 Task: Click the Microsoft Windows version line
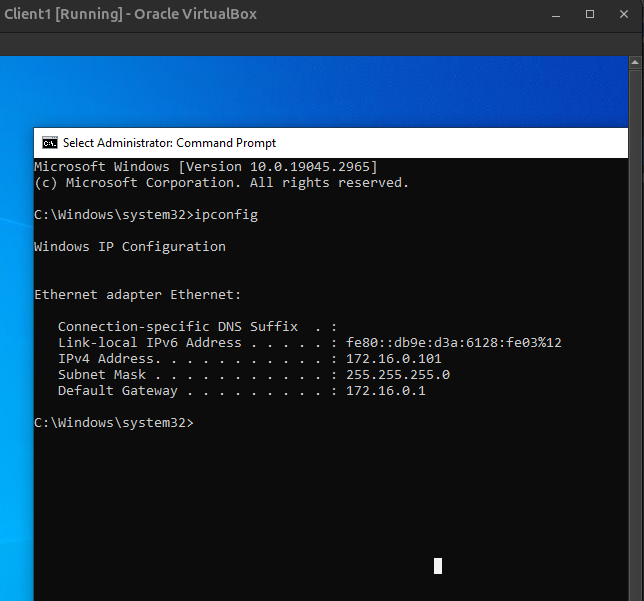205,167
